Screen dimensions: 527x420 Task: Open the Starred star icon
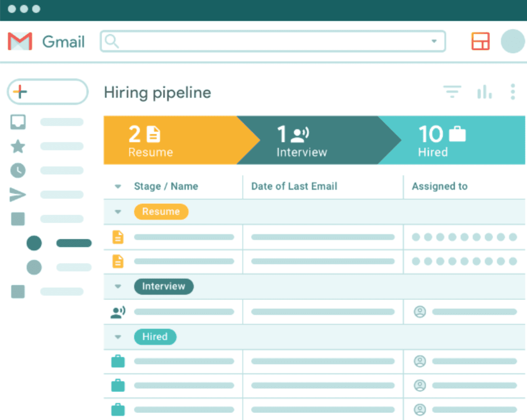(18, 146)
